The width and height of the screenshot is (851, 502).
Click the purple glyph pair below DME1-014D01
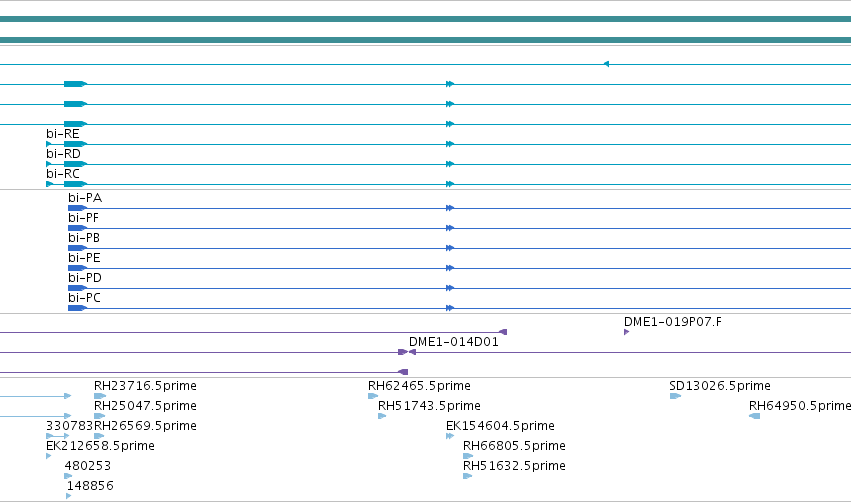click(407, 352)
